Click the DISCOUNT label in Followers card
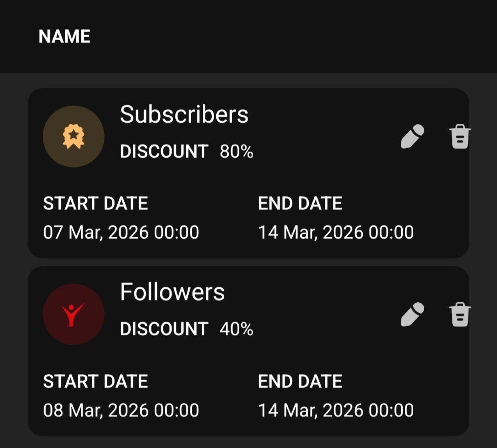The image size is (497, 448). point(164,329)
